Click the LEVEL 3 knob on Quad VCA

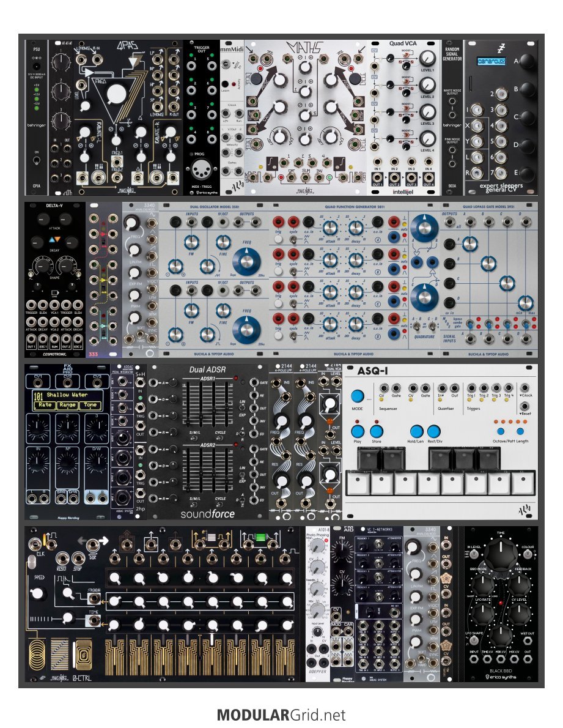[427, 112]
